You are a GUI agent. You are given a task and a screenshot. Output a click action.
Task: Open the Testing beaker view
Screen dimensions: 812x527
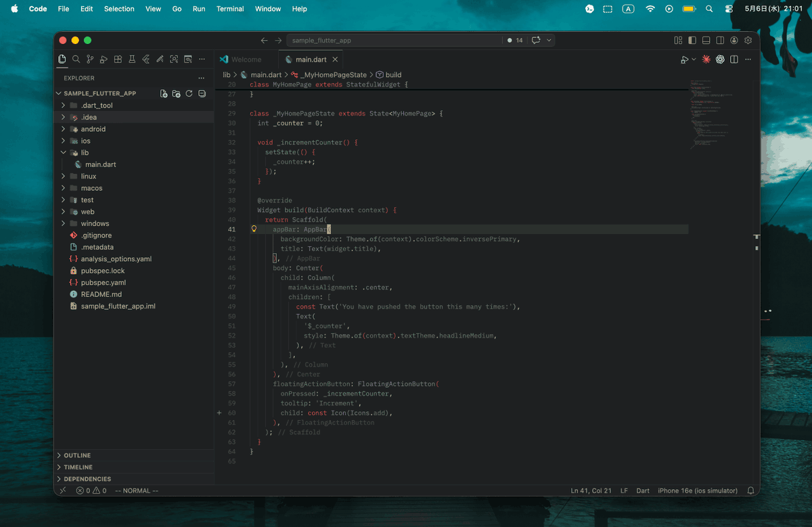[132, 60]
